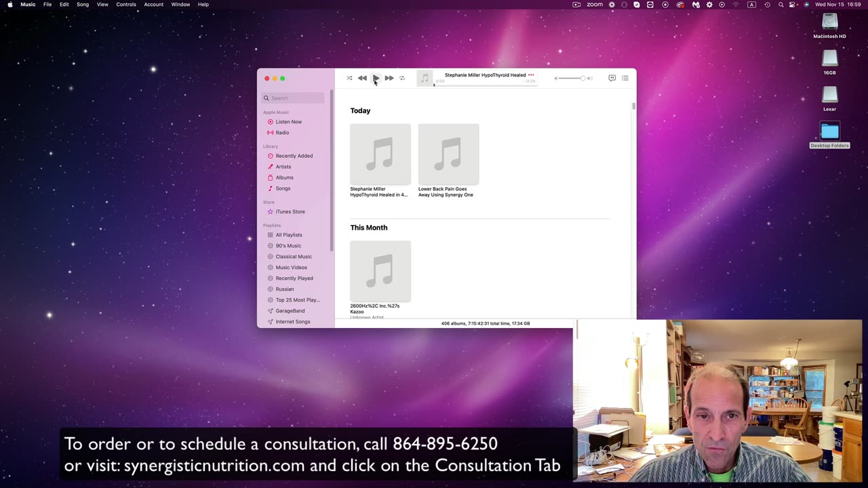Click the album list vertical scrollbar

633,106
